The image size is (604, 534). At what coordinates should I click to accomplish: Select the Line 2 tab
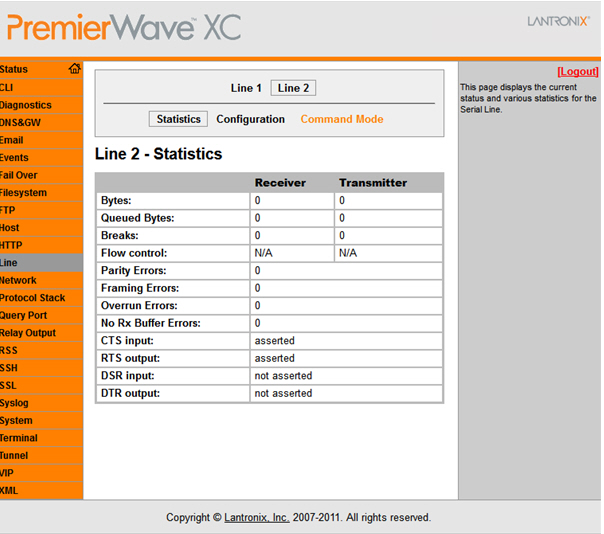(294, 88)
